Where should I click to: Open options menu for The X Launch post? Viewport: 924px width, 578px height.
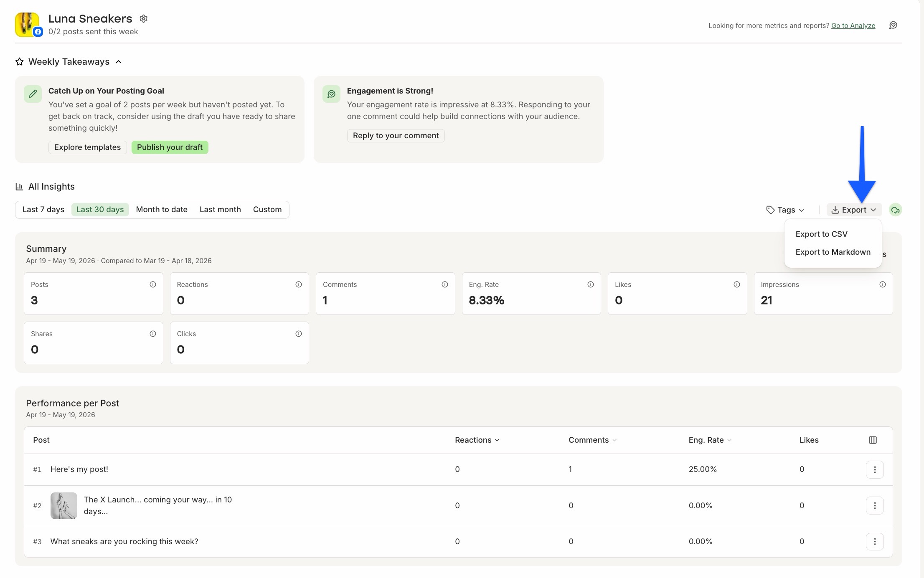[875, 506]
